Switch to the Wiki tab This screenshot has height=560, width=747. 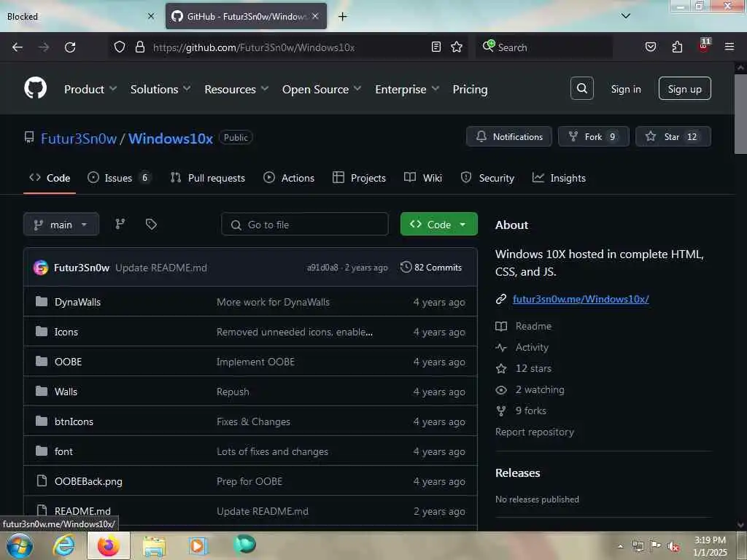[423, 178]
